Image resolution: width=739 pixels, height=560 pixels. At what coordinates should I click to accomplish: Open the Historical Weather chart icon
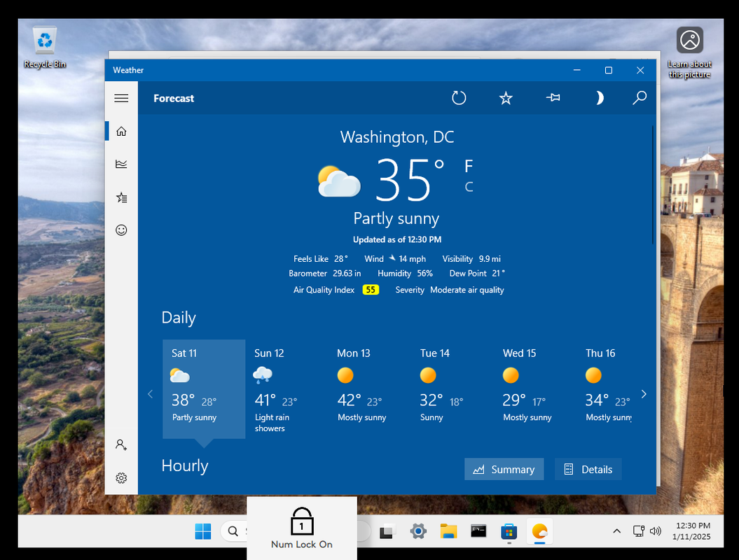click(x=121, y=164)
